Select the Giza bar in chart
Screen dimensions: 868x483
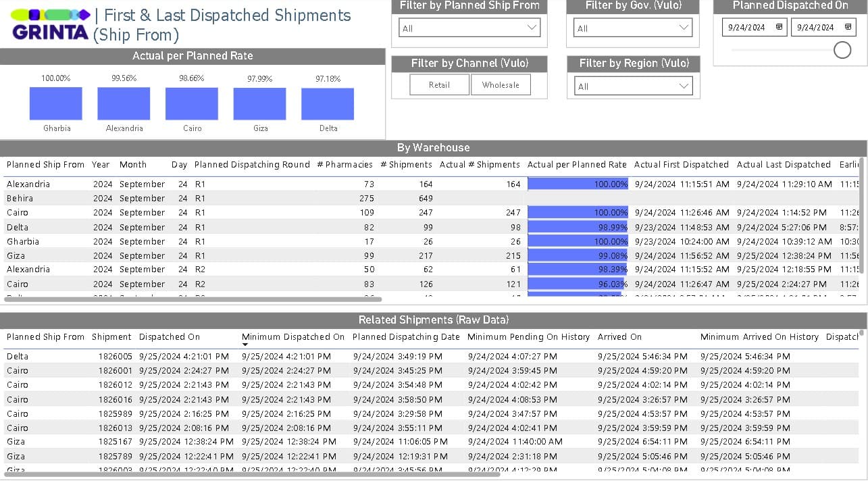click(259, 104)
